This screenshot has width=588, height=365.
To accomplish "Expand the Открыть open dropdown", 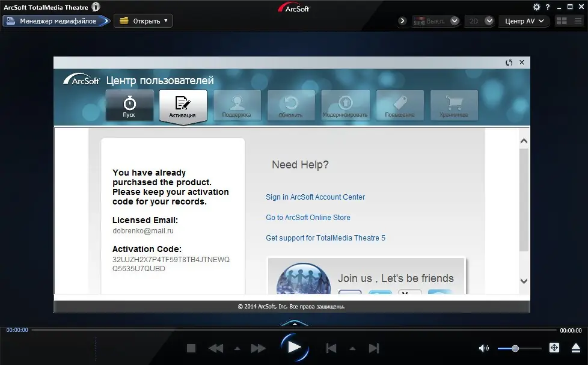I will (143, 21).
